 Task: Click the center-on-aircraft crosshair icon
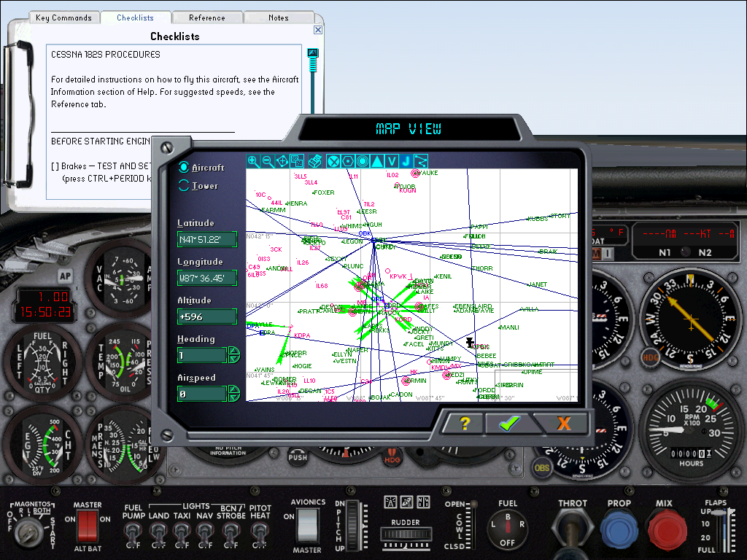[282, 161]
